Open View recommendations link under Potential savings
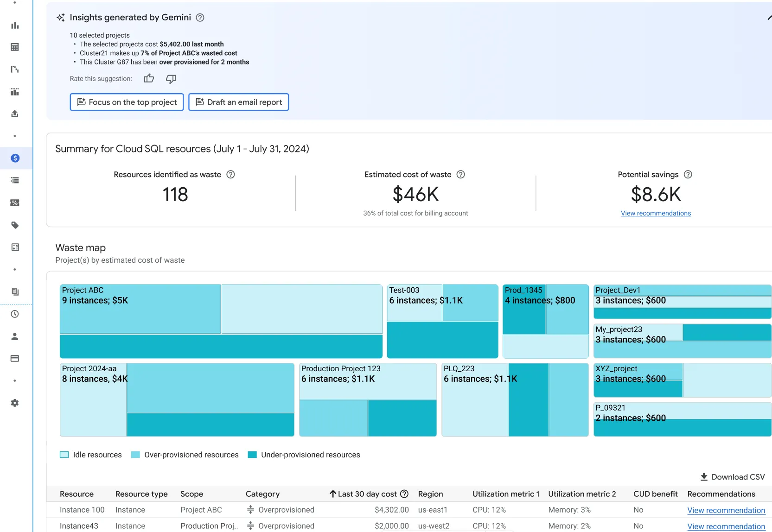This screenshot has height=532, width=772. tap(656, 213)
